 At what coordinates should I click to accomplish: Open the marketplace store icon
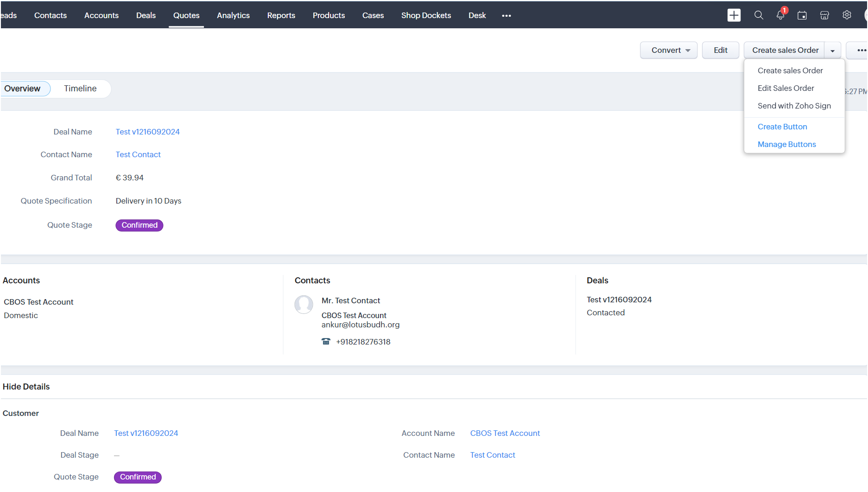(824, 15)
